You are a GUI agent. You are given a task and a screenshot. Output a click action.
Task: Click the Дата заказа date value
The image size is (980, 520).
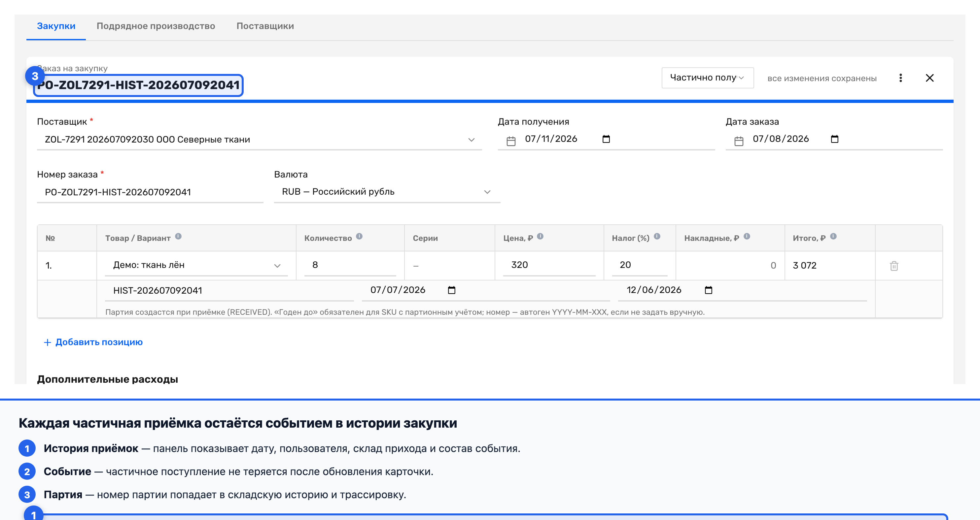point(781,139)
